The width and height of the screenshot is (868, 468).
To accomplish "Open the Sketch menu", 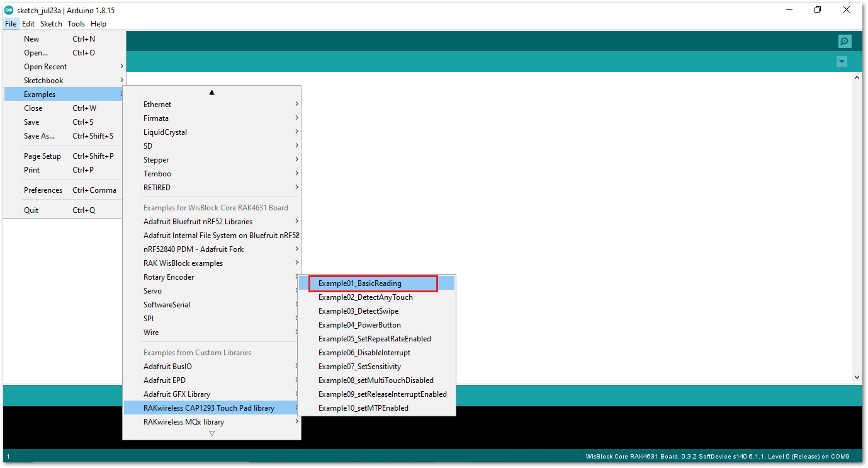I will 51,24.
